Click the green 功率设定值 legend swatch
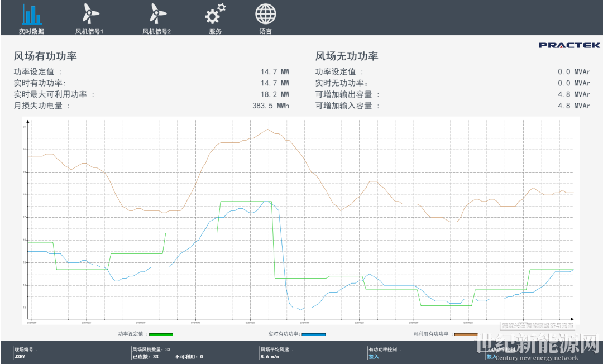The width and height of the screenshot is (603, 364). pos(161,334)
